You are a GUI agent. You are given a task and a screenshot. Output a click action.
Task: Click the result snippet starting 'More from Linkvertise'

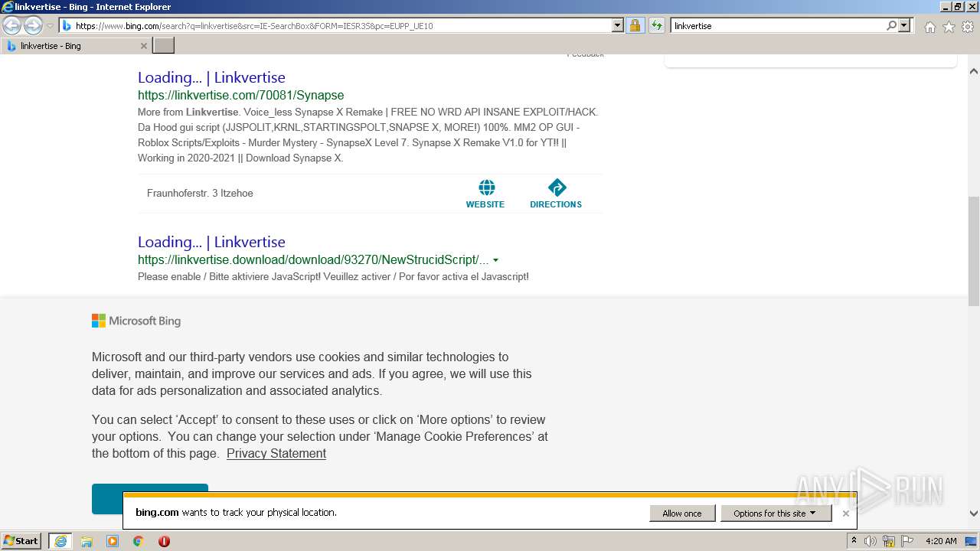coord(367,135)
